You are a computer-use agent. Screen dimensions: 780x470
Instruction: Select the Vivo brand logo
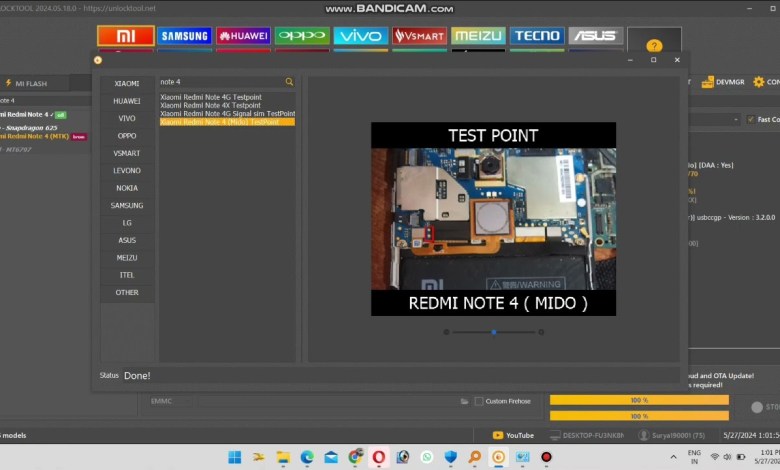point(361,36)
